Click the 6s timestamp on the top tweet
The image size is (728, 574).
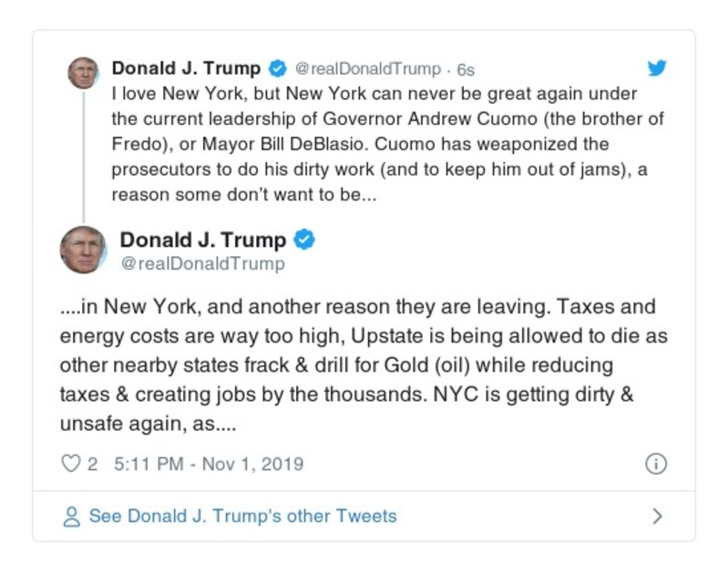click(466, 69)
